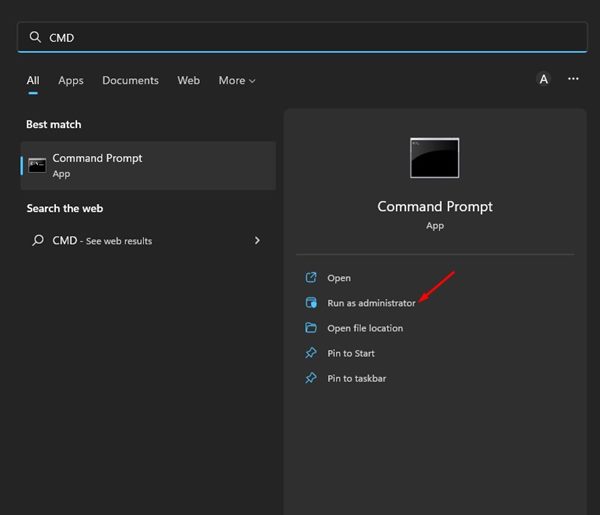This screenshot has height=515, width=600.
Task: Click the large Command Prompt preview icon
Action: tap(434, 158)
